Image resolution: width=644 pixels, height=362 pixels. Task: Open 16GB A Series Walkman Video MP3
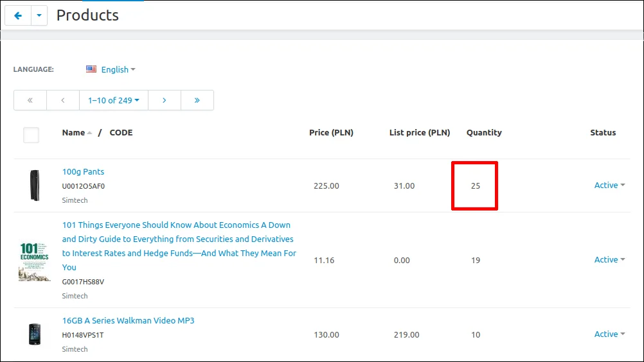click(128, 321)
